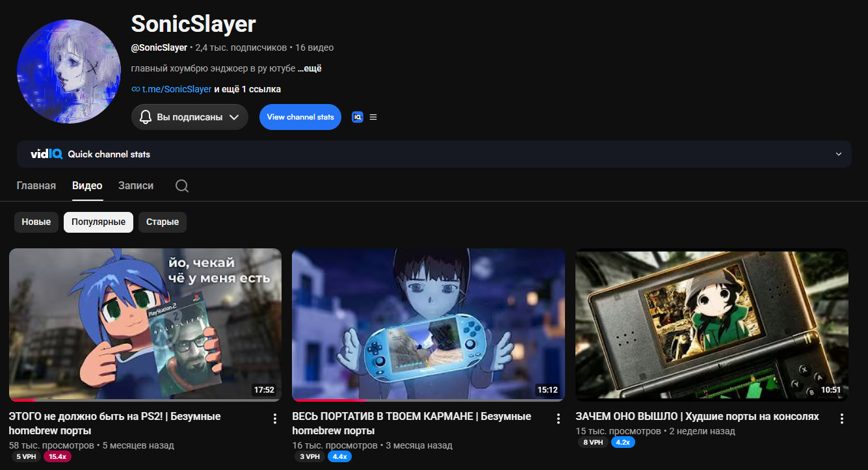The width and height of the screenshot is (868, 470).
Task: Click the главный хоумбрю энджоер description text
Action: click(213, 68)
